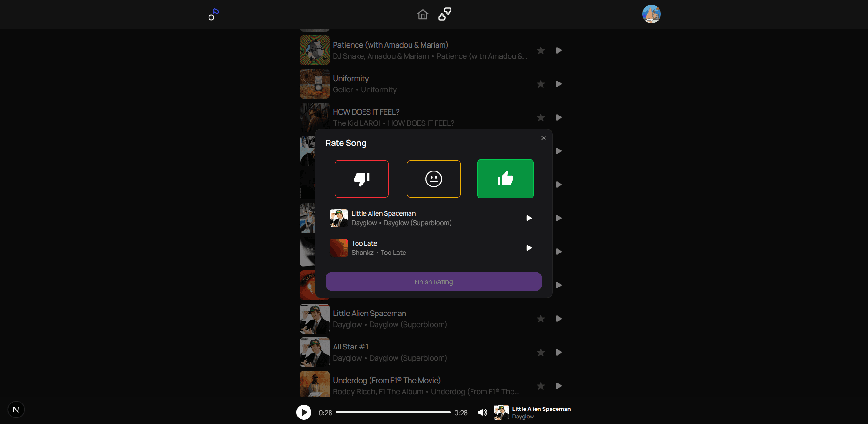Mute audio with the speaker icon

click(483, 412)
